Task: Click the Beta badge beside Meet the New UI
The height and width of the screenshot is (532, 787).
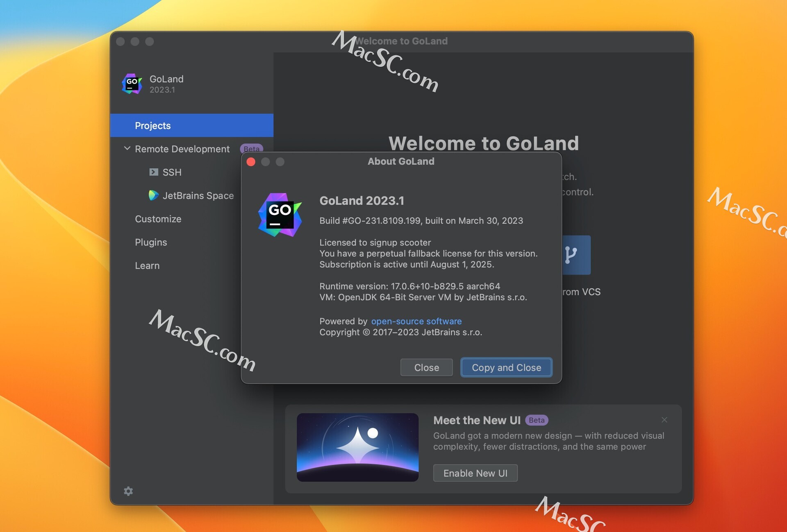Action: tap(537, 420)
